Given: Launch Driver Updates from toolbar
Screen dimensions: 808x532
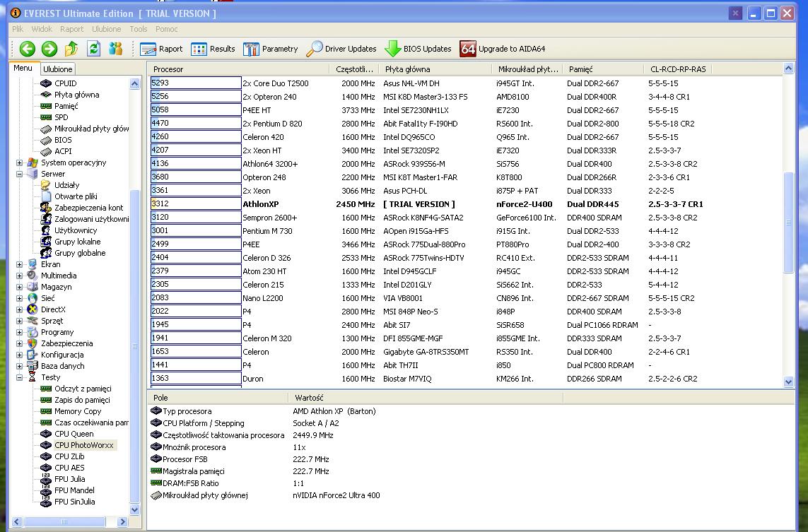Looking at the screenshot, I should point(341,49).
